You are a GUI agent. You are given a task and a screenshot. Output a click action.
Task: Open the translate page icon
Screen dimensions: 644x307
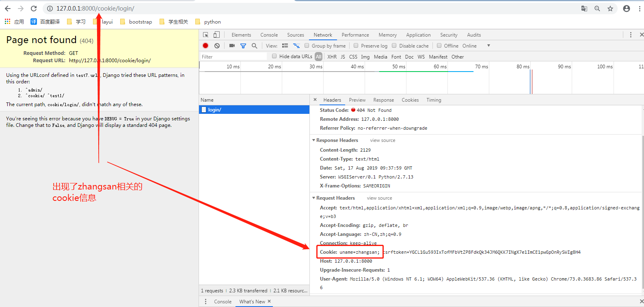[584, 9]
